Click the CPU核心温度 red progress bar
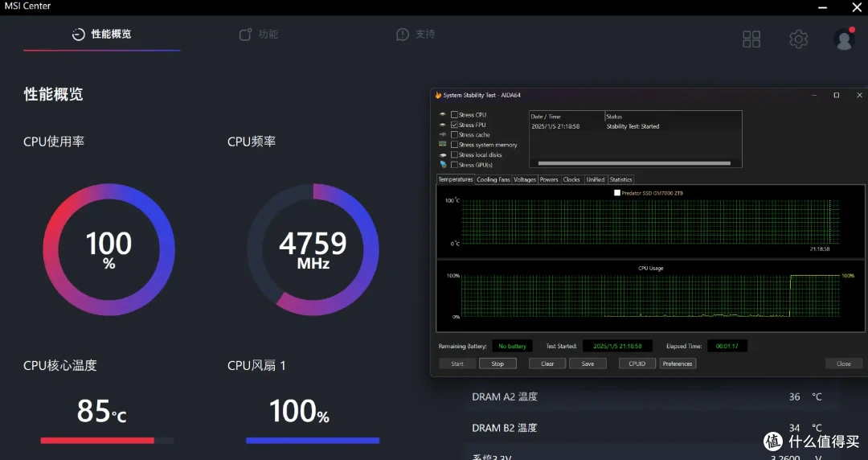This screenshot has height=460, width=868. [x=108, y=441]
